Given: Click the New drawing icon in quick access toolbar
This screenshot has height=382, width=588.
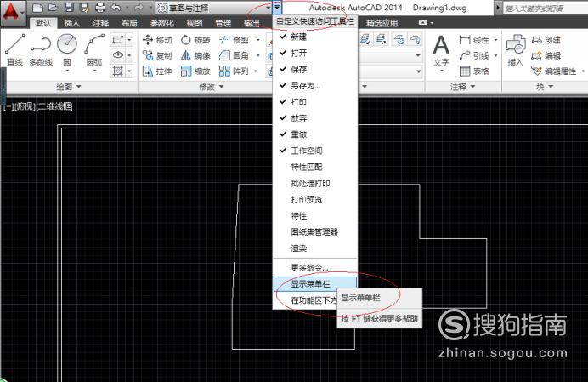Looking at the screenshot, I should [x=37, y=7].
